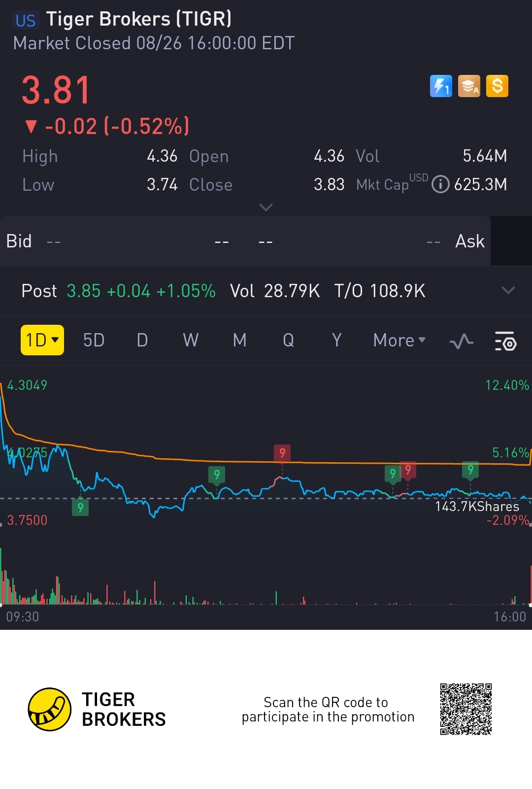Tap the 5.16% chart axis label

pyautogui.click(x=510, y=452)
